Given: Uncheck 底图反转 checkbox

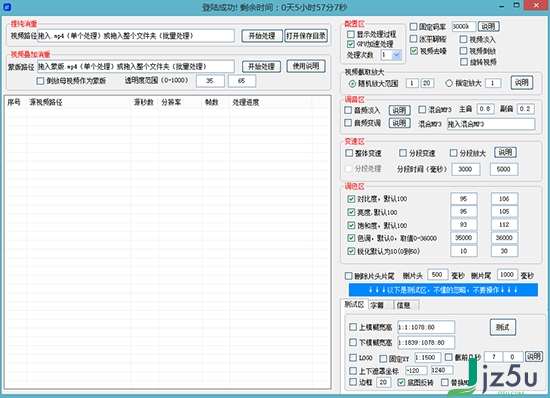Looking at the screenshot, I should pyautogui.click(x=401, y=382).
